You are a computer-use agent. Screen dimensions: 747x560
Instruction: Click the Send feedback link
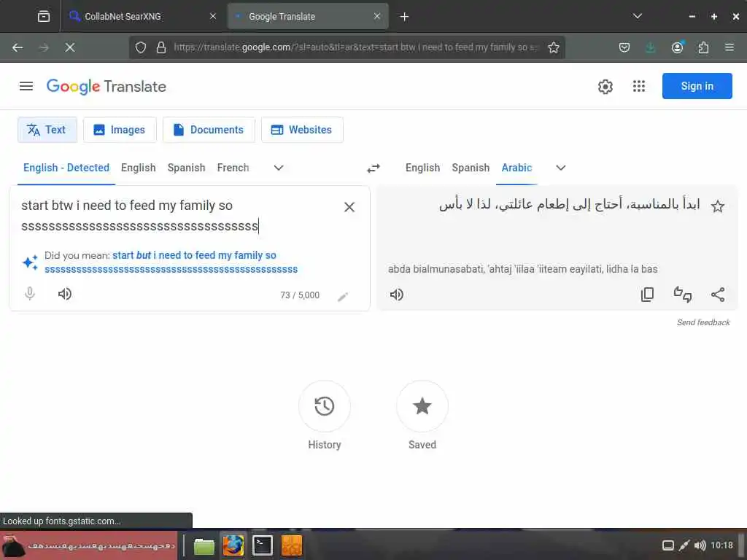(703, 322)
